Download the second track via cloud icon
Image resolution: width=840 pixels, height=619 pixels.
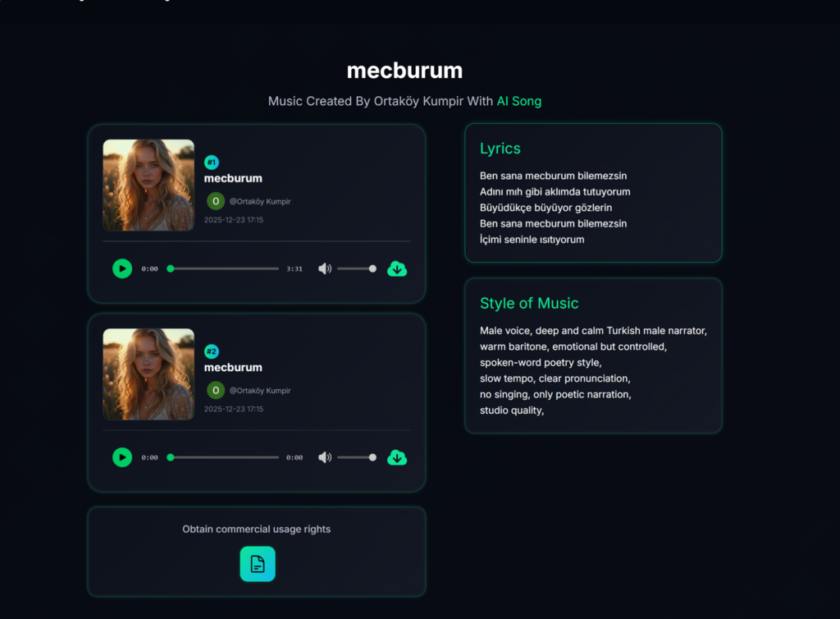tap(397, 457)
